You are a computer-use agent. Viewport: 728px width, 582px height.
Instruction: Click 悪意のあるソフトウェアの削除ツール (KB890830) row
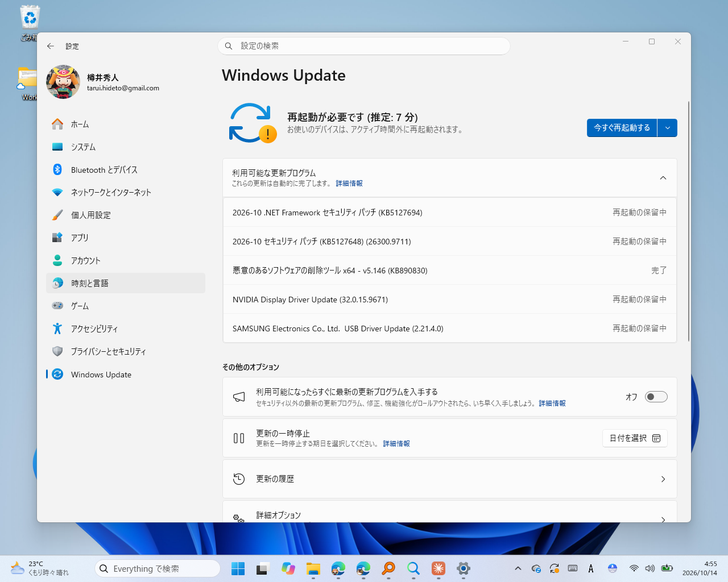tap(450, 271)
